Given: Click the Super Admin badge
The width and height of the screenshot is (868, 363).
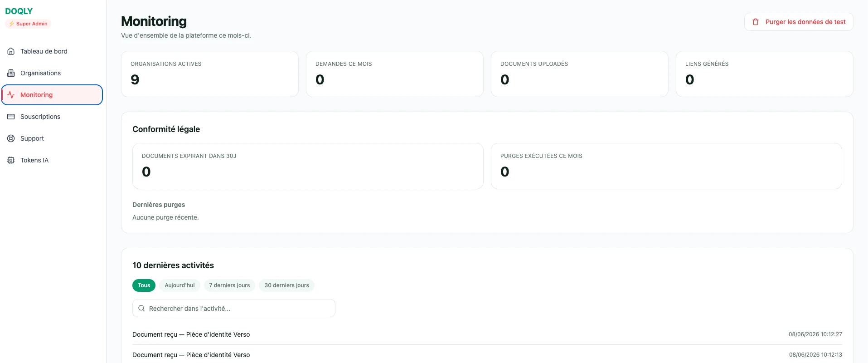Looking at the screenshot, I should [28, 24].
